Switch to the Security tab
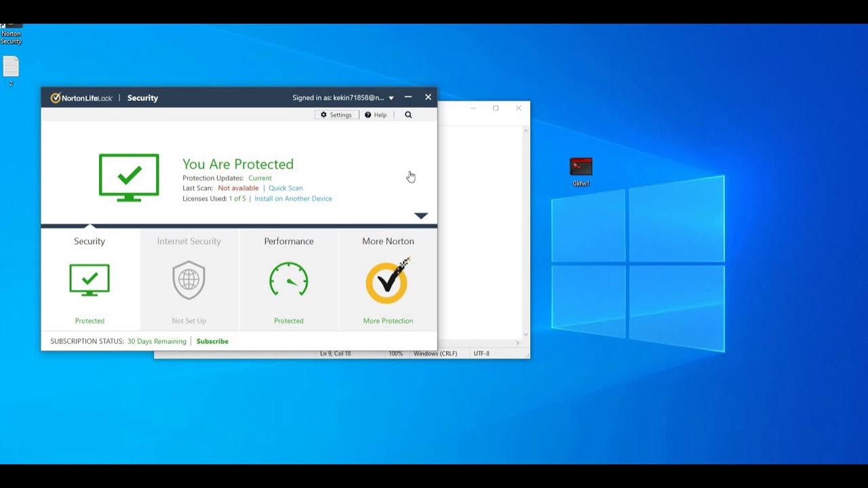 tap(90, 279)
